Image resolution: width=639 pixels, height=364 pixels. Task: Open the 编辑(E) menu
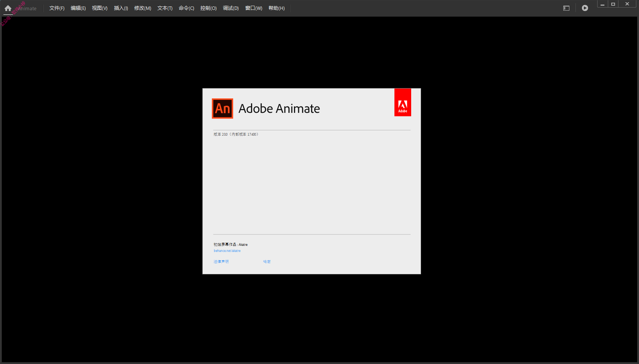point(78,8)
